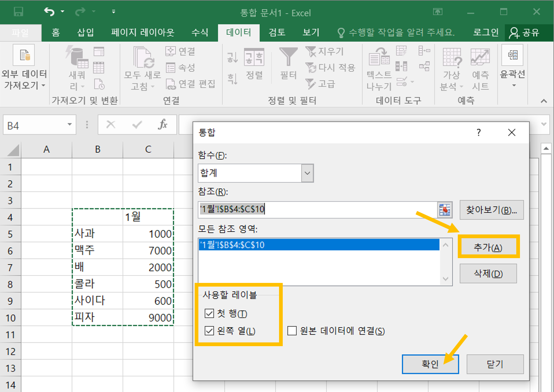
Task: Uncheck the Top row (첫 행) checkbox
Action: pyautogui.click(x=209, y=314)
